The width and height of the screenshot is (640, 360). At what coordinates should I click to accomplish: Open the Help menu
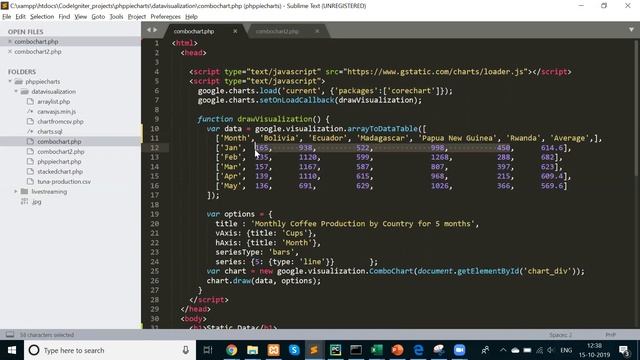(x=191, y=17)
